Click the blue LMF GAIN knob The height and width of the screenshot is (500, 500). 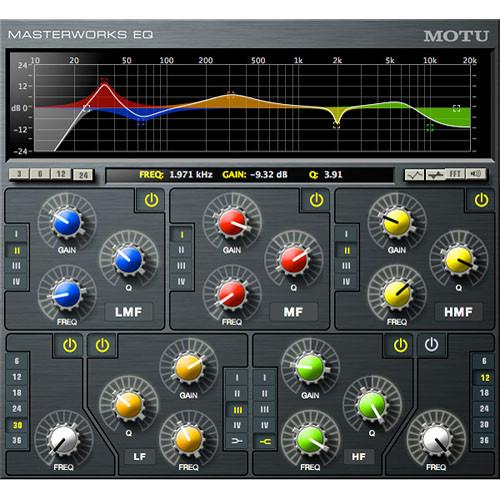(x=67, y=222)
